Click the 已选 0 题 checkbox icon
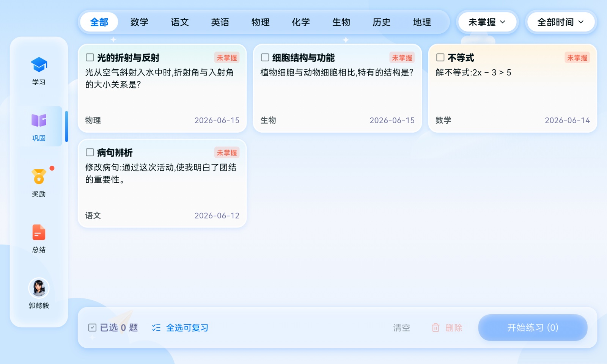Viewport: 607px width, 364px height. (92, 328)
